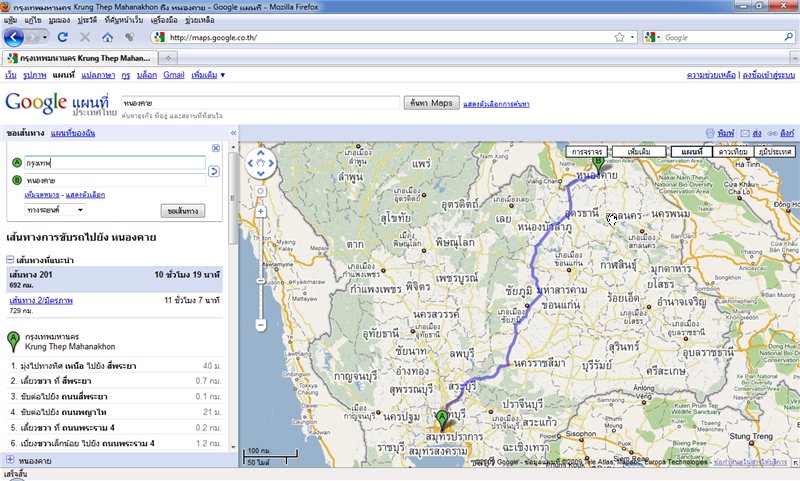Collapse the เส้นทางที่แนะนำ section

pos(10,260)
